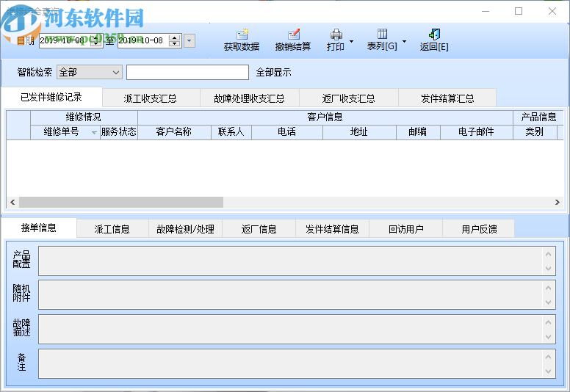Click the 邮编 column header
Viewport: 570px width, 392px height.
(x=418, y=132)
